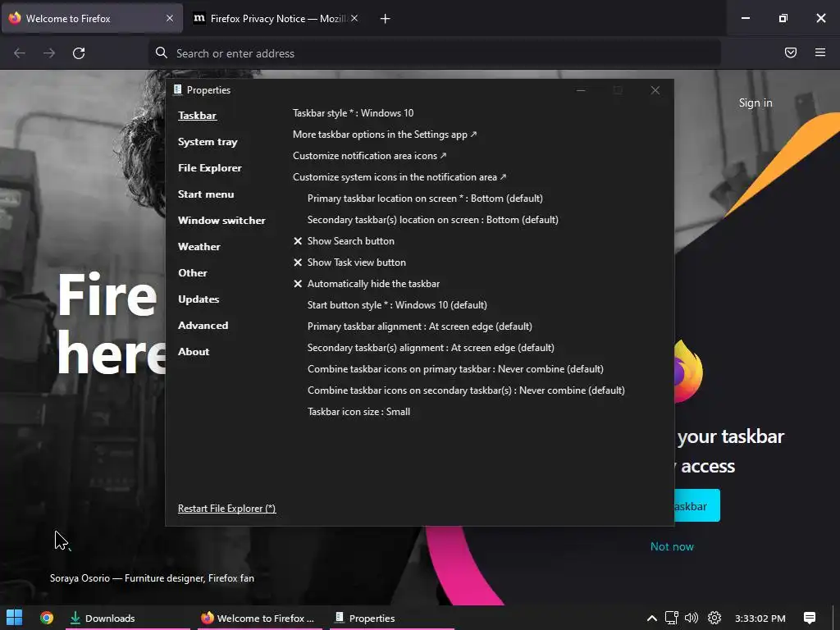Click the gear icon in system tray
This screenshot has height=630, width=840.
[714, 618]
